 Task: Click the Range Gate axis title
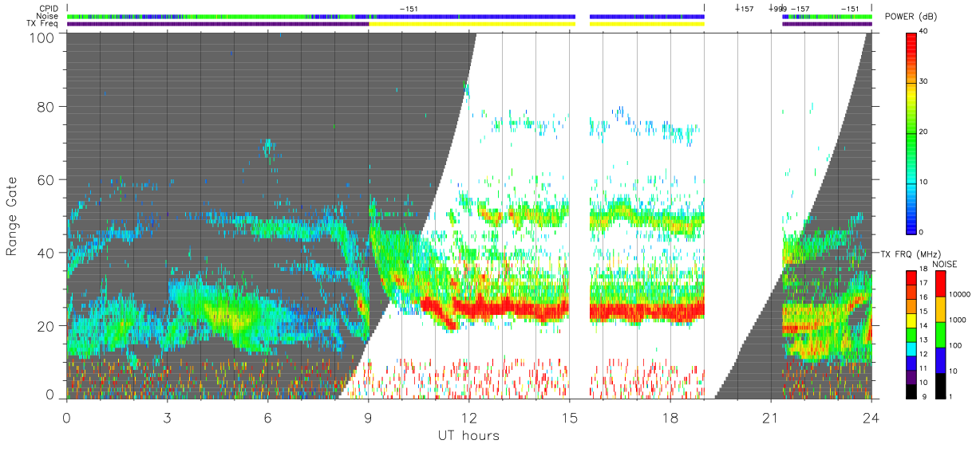13,216
